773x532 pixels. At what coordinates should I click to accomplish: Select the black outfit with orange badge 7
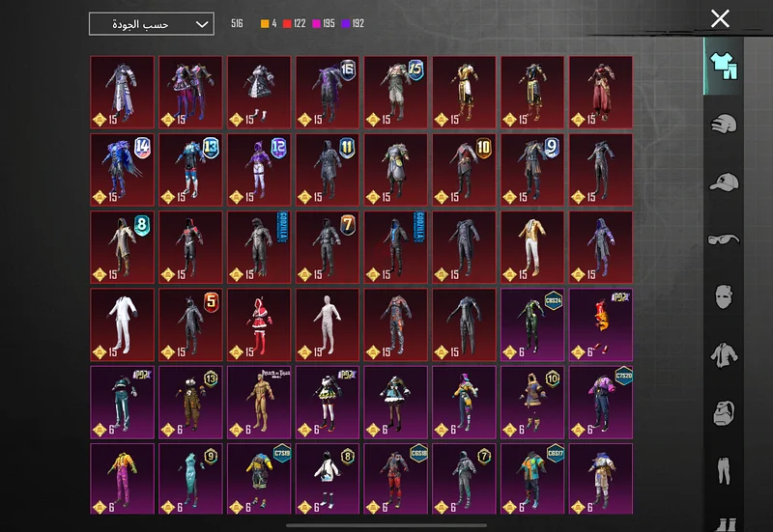[328, 247]
